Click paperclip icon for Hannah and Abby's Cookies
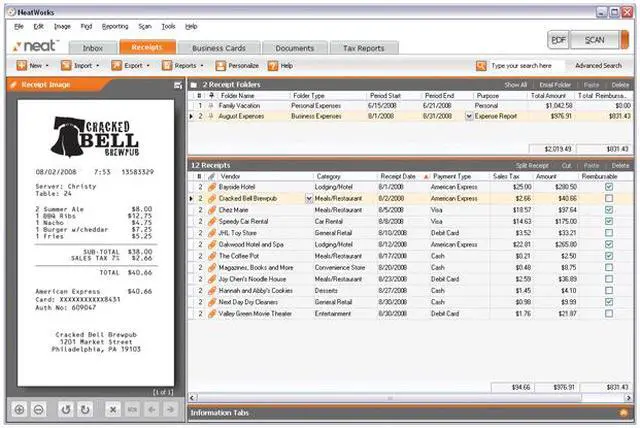The width and height of the screenshot is (640, 428). [x=212, y=291]
